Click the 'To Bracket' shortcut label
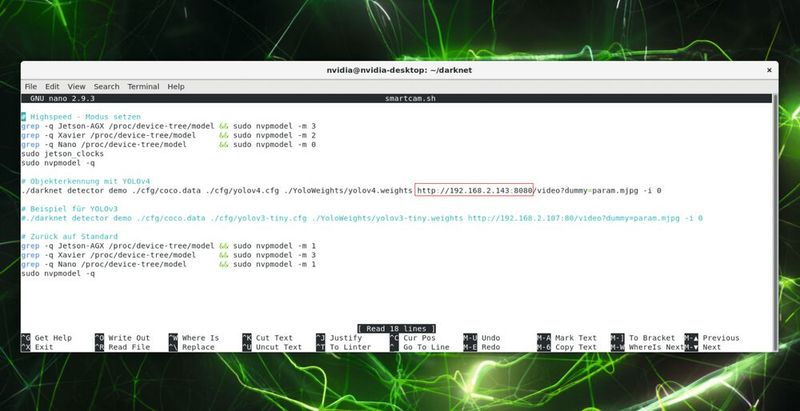This screenshot has height=411, width=800. pyautogui.click(x=652, y=338)
